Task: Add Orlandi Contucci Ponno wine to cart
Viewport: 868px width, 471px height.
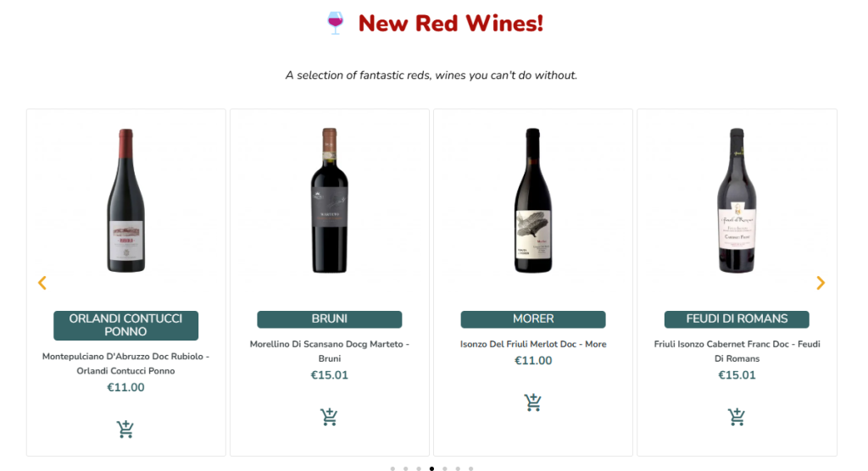Action: 126,429
